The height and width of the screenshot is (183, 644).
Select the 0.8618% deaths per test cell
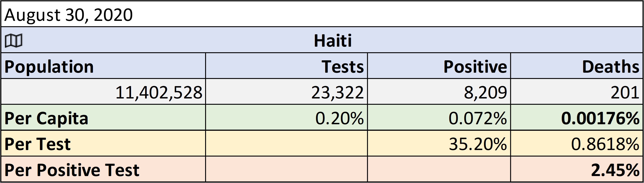pos(577,144)
